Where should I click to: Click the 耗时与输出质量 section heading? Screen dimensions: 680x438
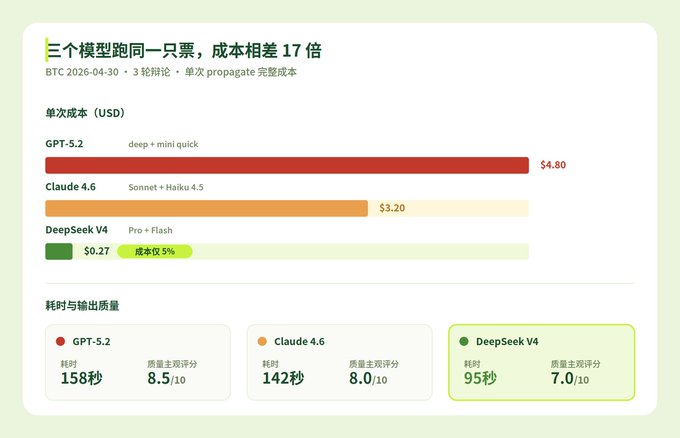click(x=82, y=306)
